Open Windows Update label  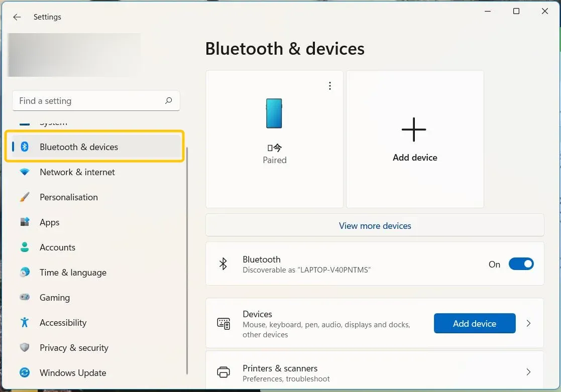pos(73,373)
